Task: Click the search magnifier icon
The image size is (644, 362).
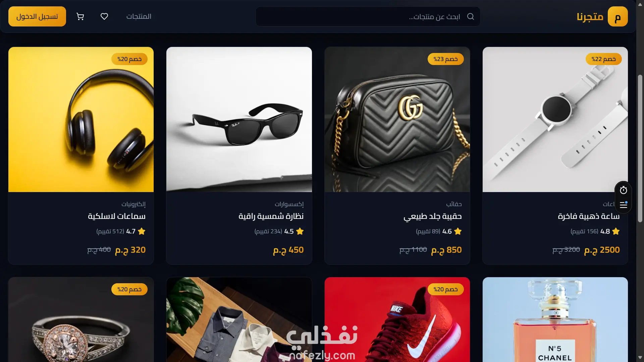Action: click(x=471, y=16)
